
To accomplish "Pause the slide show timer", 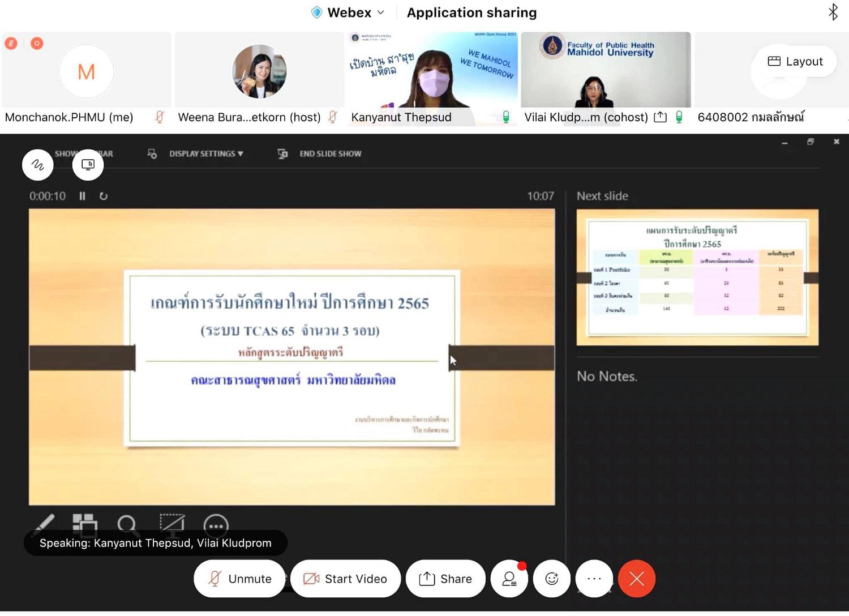I will coord(83,196).
